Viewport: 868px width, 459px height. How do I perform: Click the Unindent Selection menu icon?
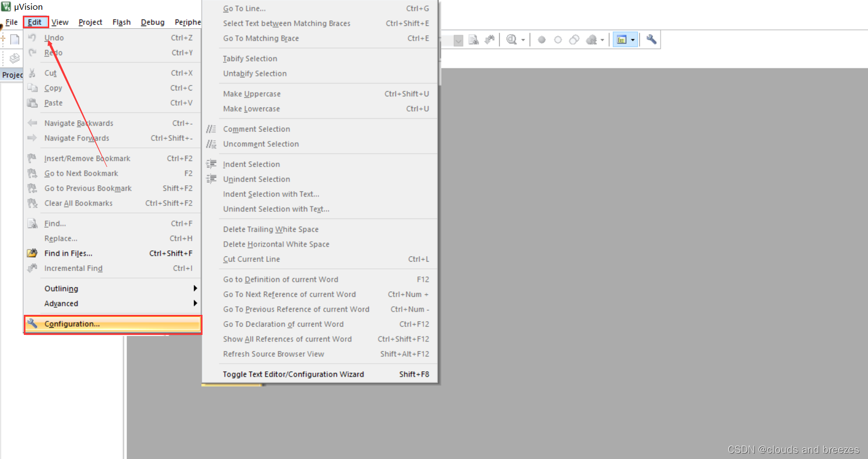pyautogui.click(x=211, y=179)
